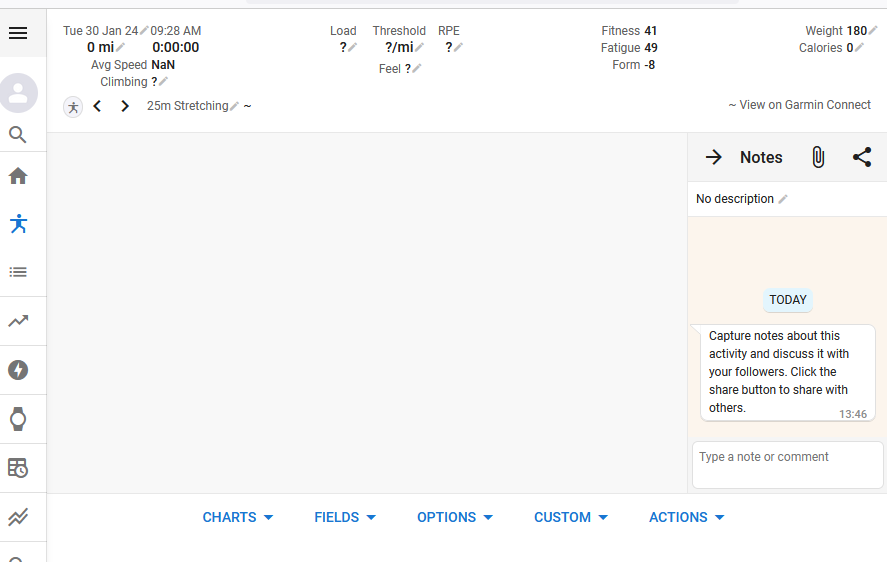Open the OPTIONS dropdown menu
887x562 pixels.
455,517
